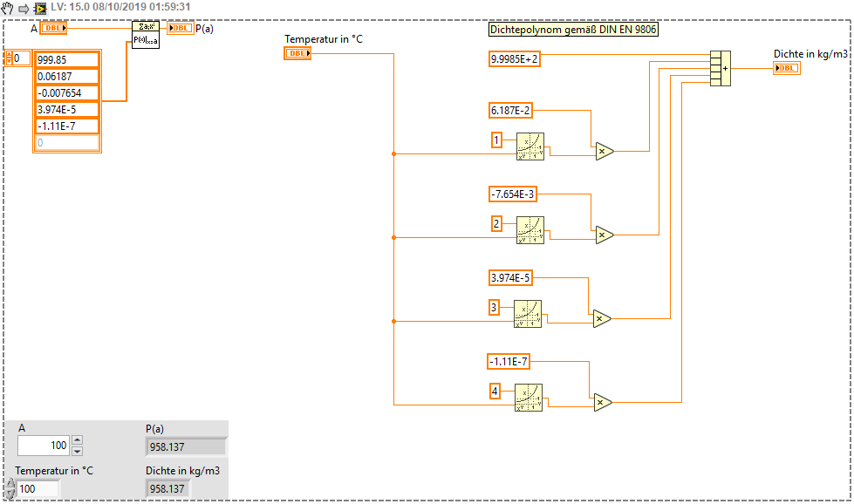Select the Multiply node fed by standalone 3.974E-5
This screenshot has width=854, height=504.
click(602, 319)
